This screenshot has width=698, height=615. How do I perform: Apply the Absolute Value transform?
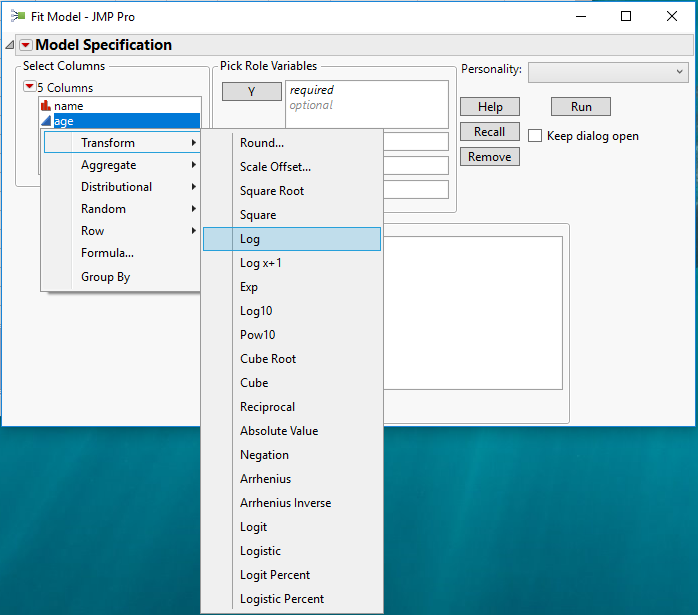tap(292, 431)
